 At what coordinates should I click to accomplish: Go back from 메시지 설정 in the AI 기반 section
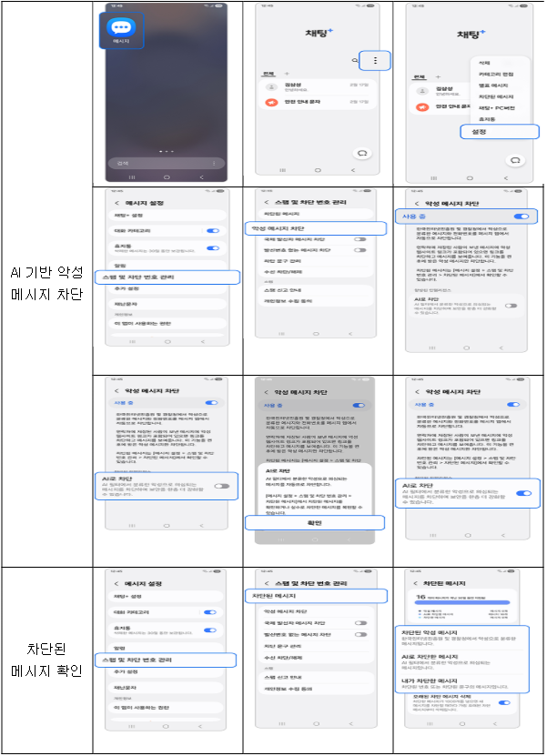[x=116, y=203]
